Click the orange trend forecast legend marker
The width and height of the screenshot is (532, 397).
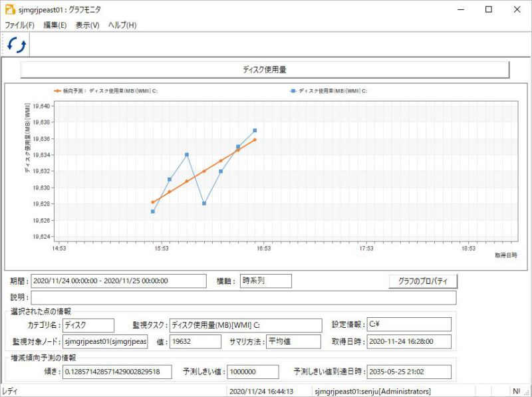pyautogui.click(x=57, y=91)
